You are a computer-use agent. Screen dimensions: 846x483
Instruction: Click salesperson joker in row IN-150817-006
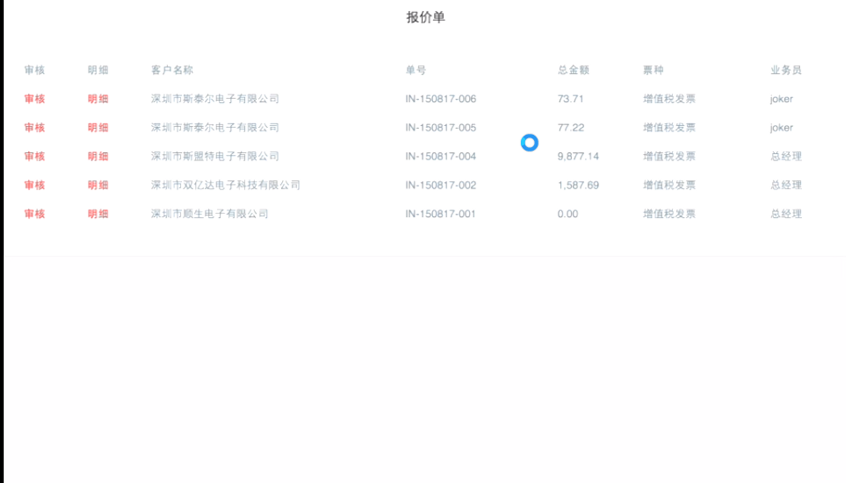(x=781, y=99)
